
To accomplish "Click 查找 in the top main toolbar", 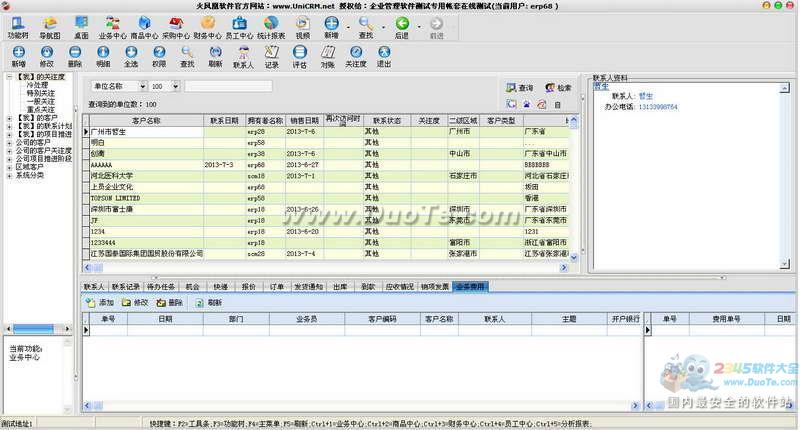I will tap(365, 28).
